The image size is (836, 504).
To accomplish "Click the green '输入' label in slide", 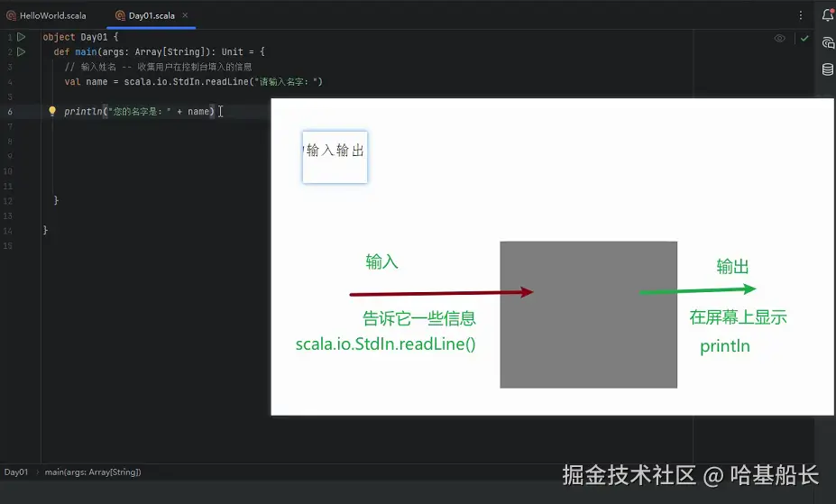I will point(381,261).
